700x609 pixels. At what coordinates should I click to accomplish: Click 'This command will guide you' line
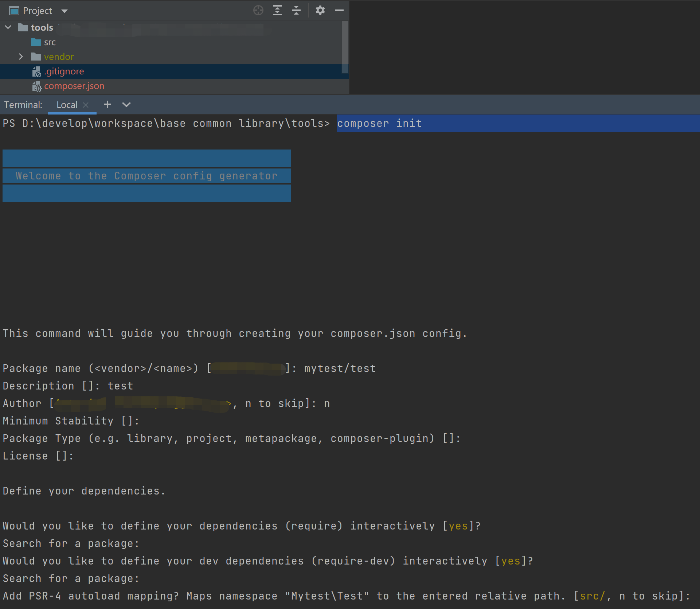235,333
